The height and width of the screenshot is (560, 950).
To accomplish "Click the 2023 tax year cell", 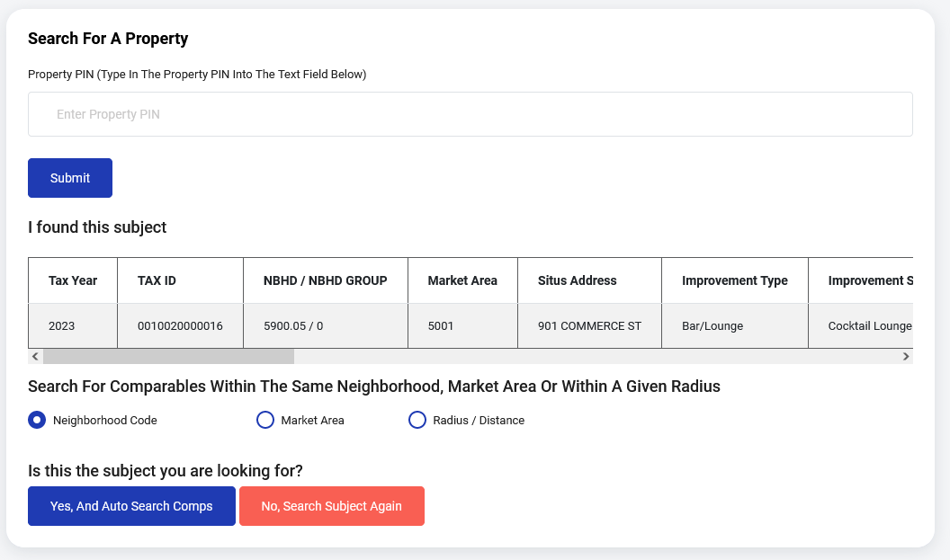I will coord(62,325).
